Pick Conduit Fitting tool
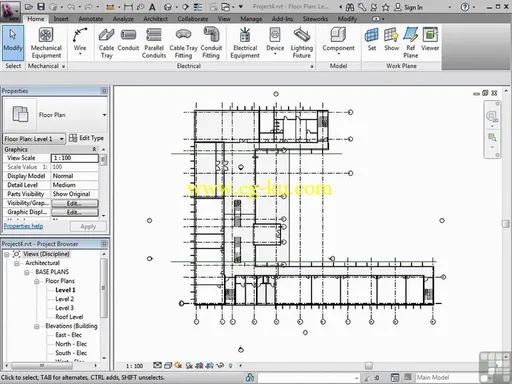 click(x=211, y=42)
